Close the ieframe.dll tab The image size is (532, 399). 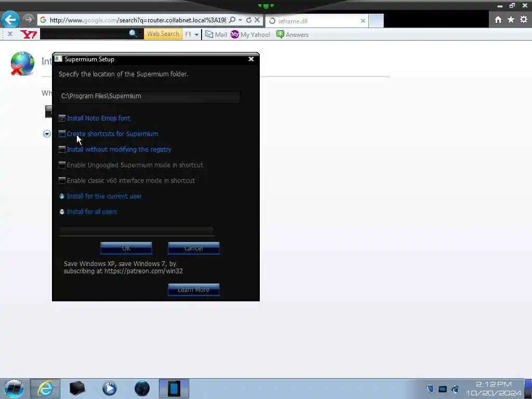[x=363, y=21]
